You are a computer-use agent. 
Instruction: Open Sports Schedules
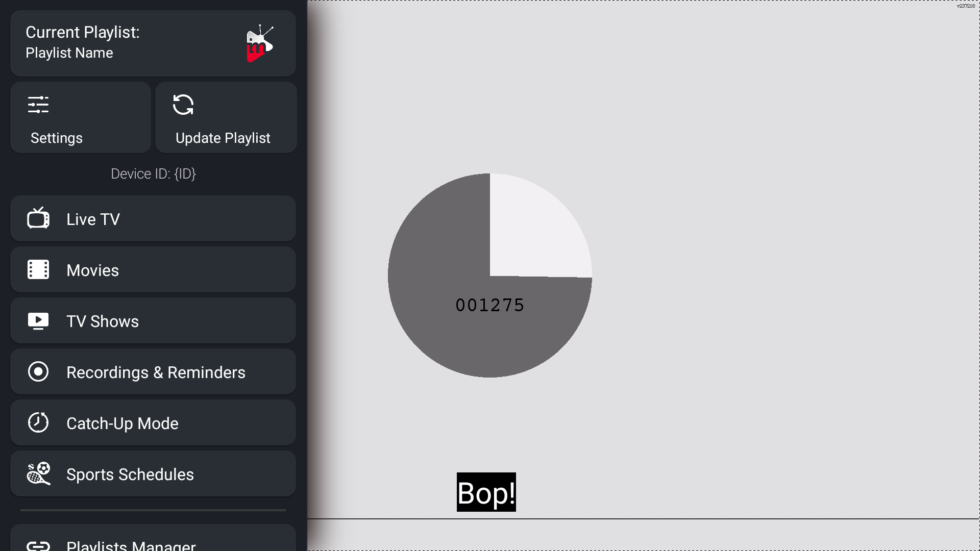(x=153, y=473)
